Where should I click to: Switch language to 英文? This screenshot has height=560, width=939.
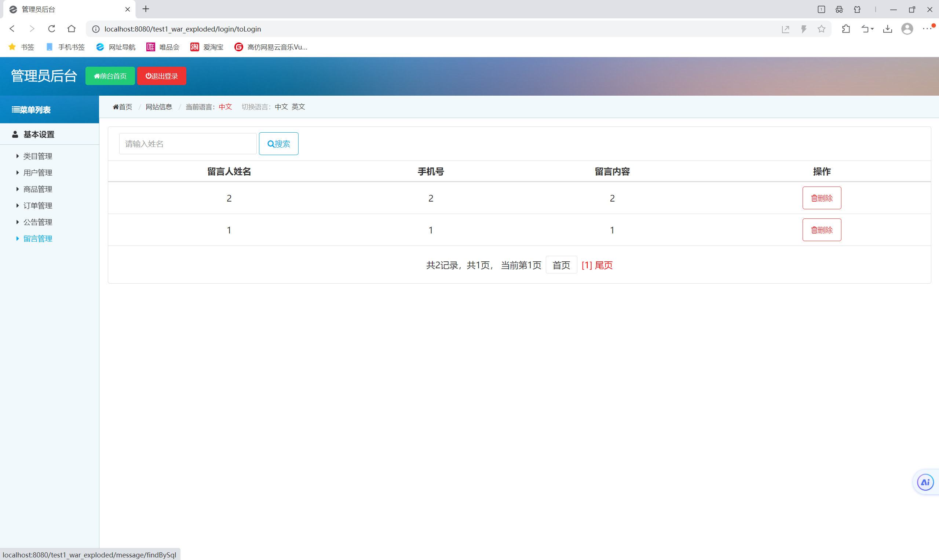pos(298,107)
